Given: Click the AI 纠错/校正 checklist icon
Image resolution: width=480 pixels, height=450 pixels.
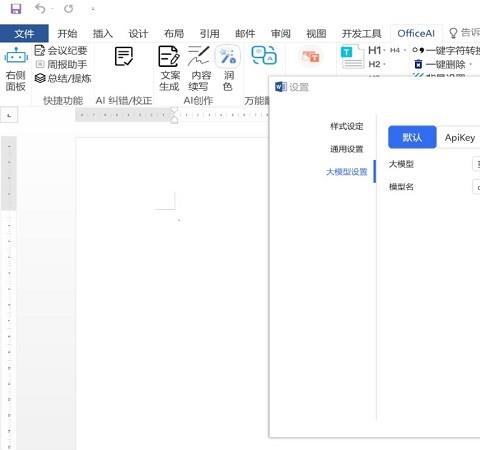Looking at the screenshot, I should [124, 56].
